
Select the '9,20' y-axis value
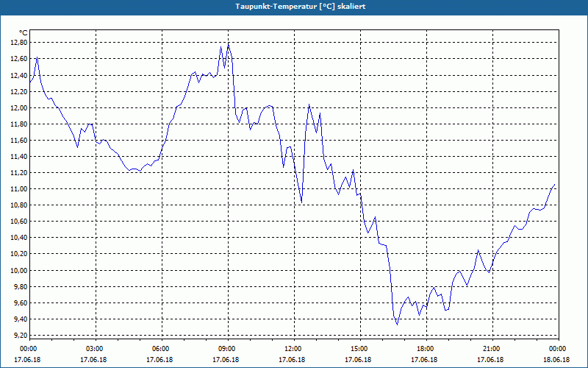pyautogui.click(x=21, y=335)
